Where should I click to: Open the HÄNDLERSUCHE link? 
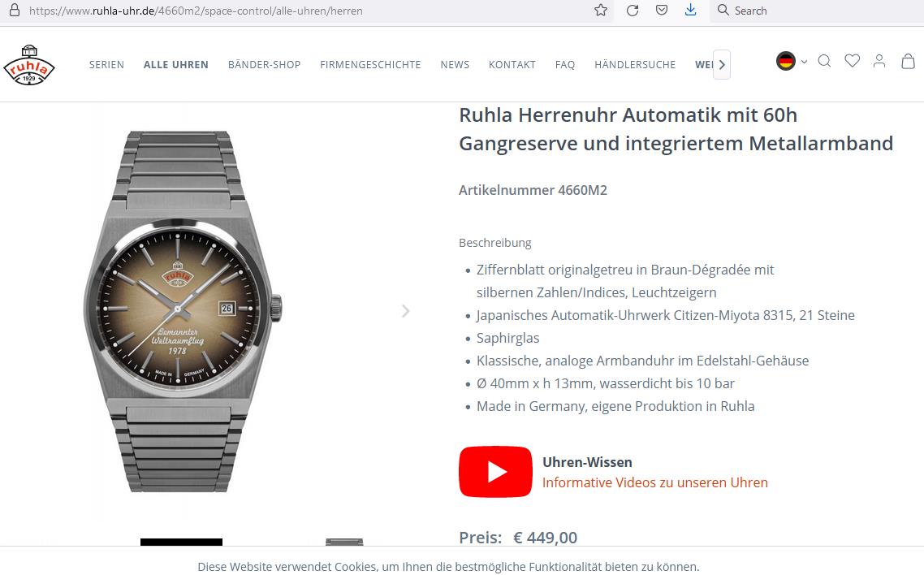tap(635, 65)
